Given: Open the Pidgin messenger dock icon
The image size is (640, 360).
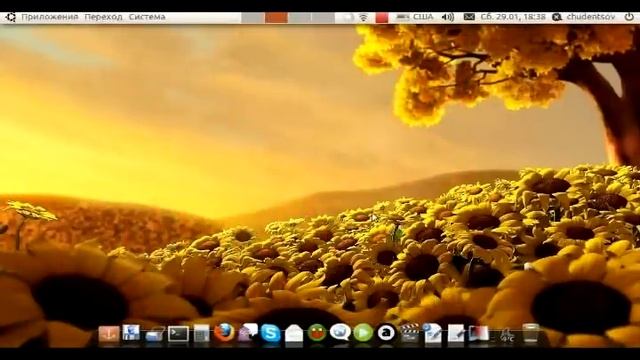Looking at the screenshot, I should pyautogui.click(x=247, y=332).
